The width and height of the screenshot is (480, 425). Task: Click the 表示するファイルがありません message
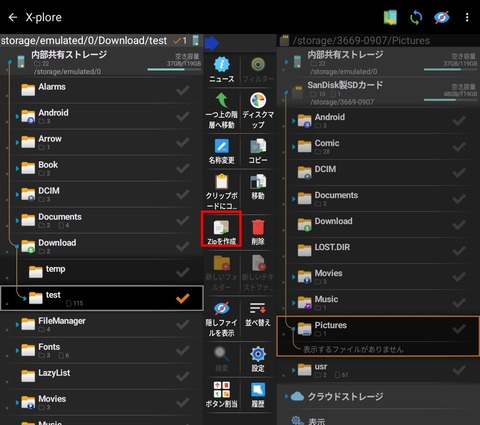tap(353, 349)
